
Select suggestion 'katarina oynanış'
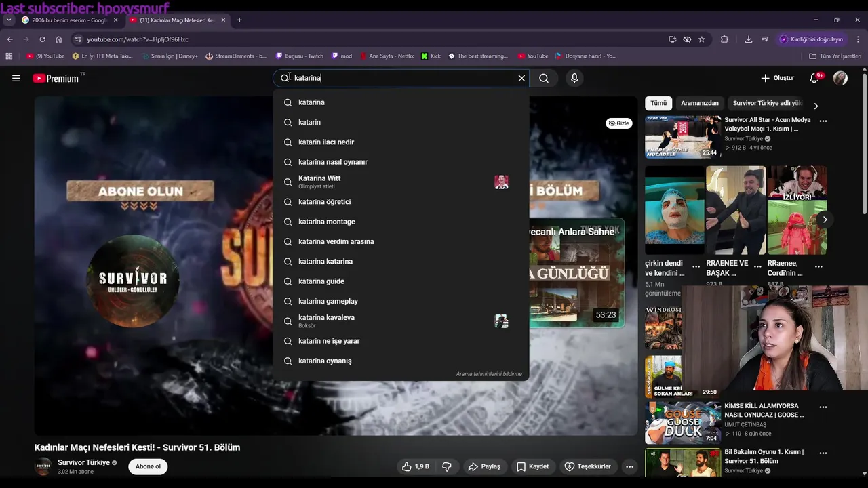pyautogui.click(x=401, y=361)
